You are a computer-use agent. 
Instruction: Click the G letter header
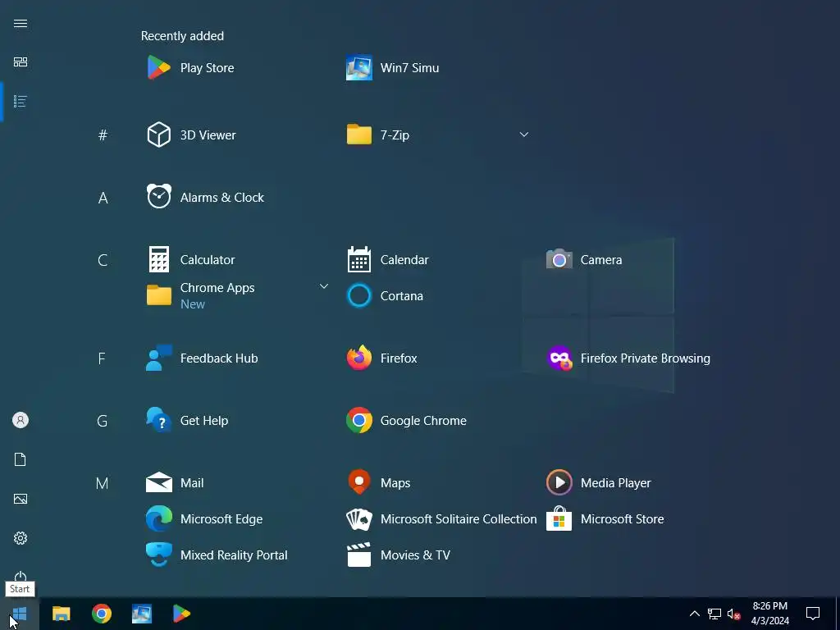click(103, 421)
